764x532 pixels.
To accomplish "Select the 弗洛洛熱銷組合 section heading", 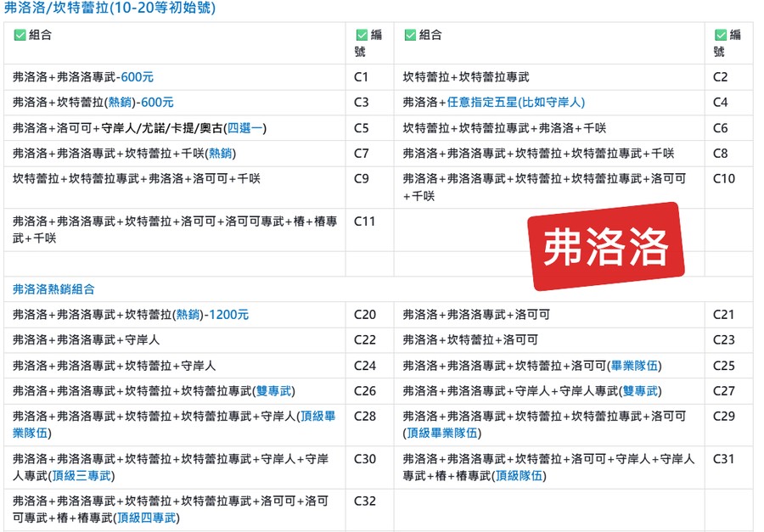I will click(x=56, y=289).
